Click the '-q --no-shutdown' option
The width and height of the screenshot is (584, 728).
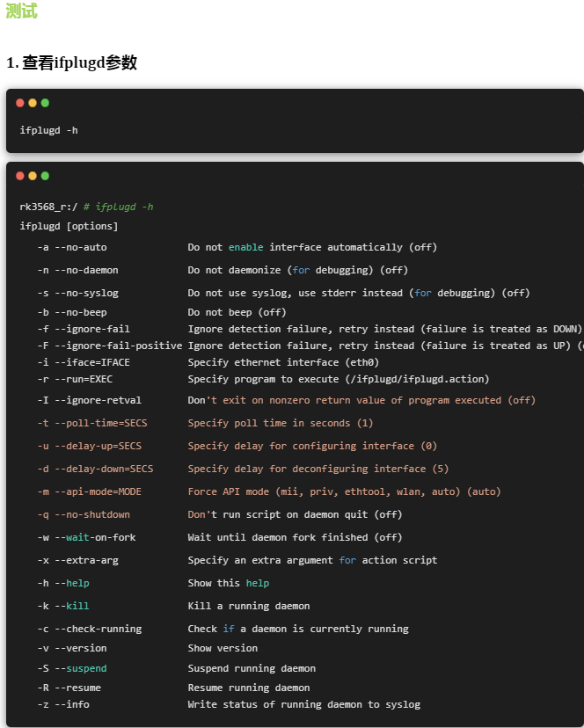click(84, 514)
